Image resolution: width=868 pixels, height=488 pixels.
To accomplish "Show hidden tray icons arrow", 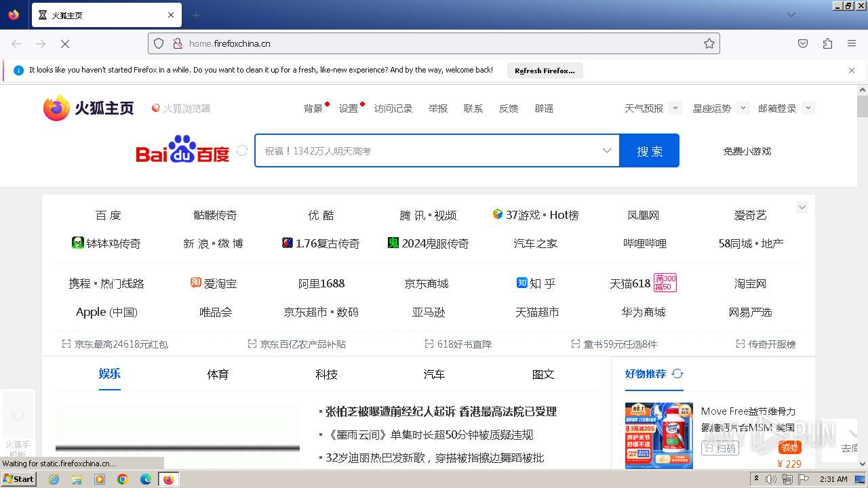I will [x=756, y=479].
